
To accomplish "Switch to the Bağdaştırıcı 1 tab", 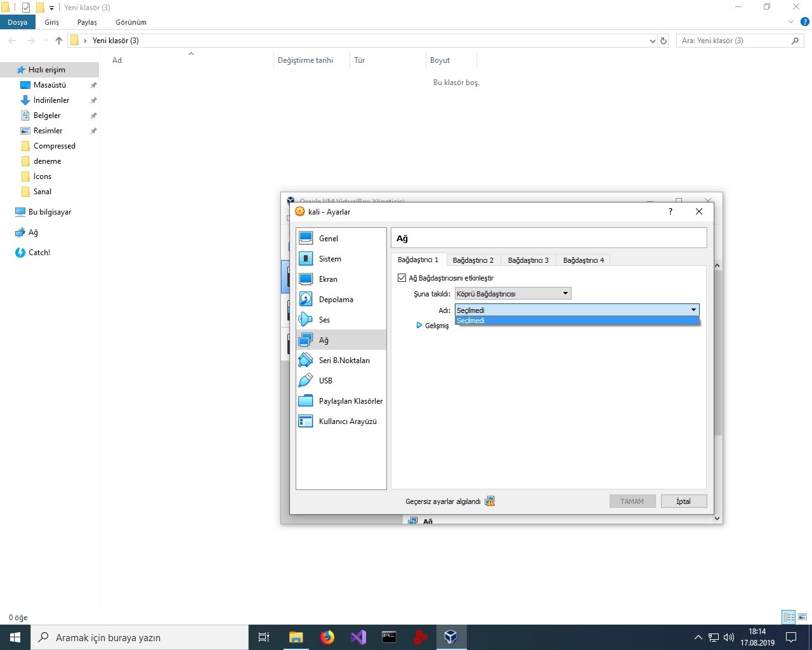I will tap(418, 260).
